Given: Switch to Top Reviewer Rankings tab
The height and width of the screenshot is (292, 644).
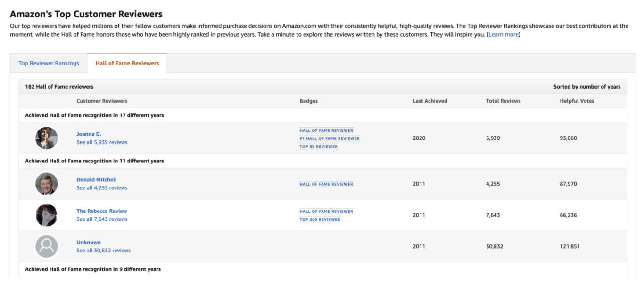Looking at the screenshot, I should pyautogui.click(x=49, y=63).
